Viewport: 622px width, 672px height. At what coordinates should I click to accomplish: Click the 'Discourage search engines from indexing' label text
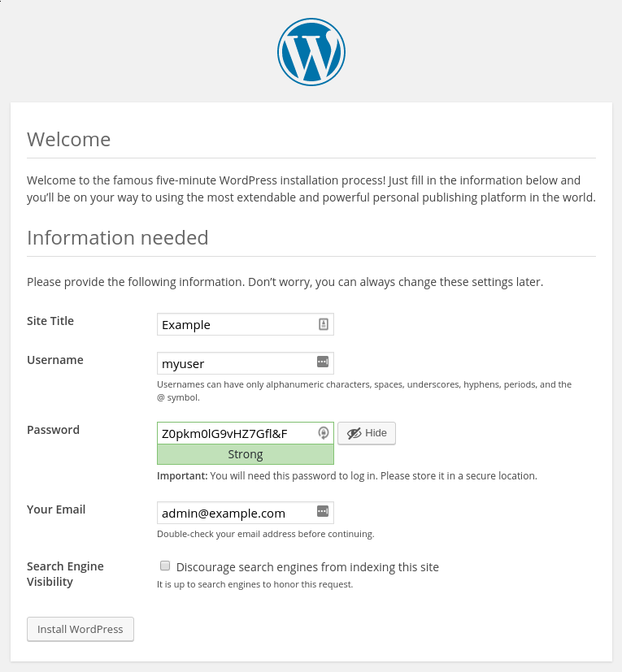point(307,567)
